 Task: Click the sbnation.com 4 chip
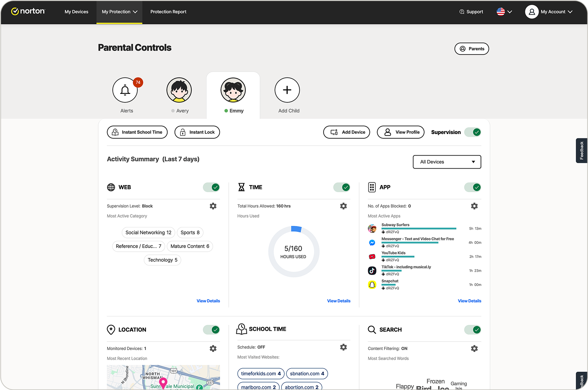(x=307, y=374)
